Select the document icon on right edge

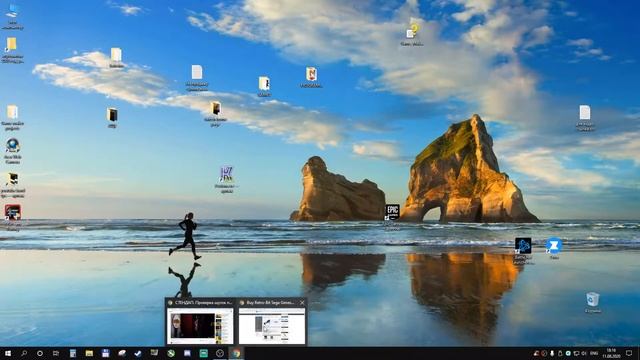pyautogui.click(x=585, y=118)
